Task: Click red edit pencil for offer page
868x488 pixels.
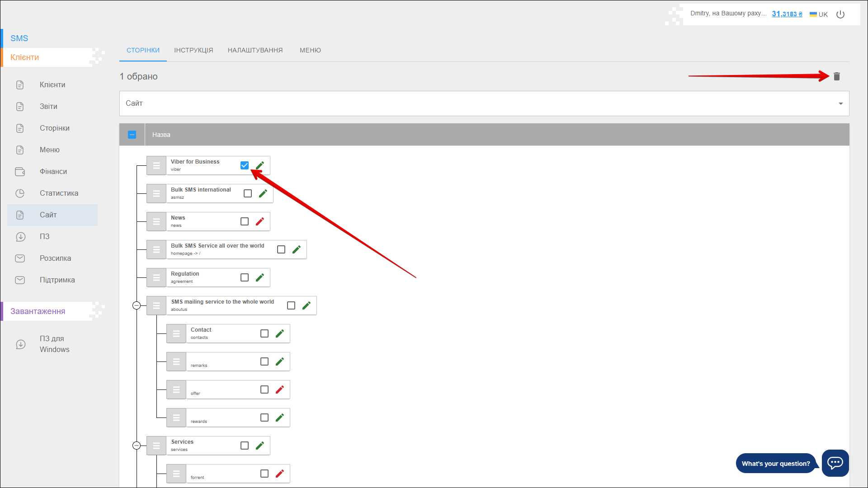Action: click(280, 389)
